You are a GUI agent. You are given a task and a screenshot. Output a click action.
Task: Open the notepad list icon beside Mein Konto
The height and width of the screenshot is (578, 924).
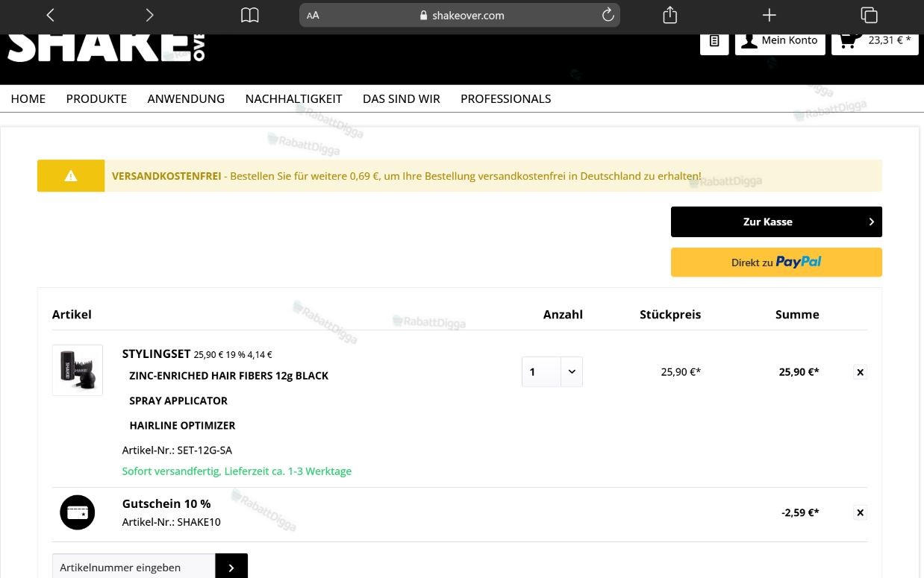coord(714,40)
